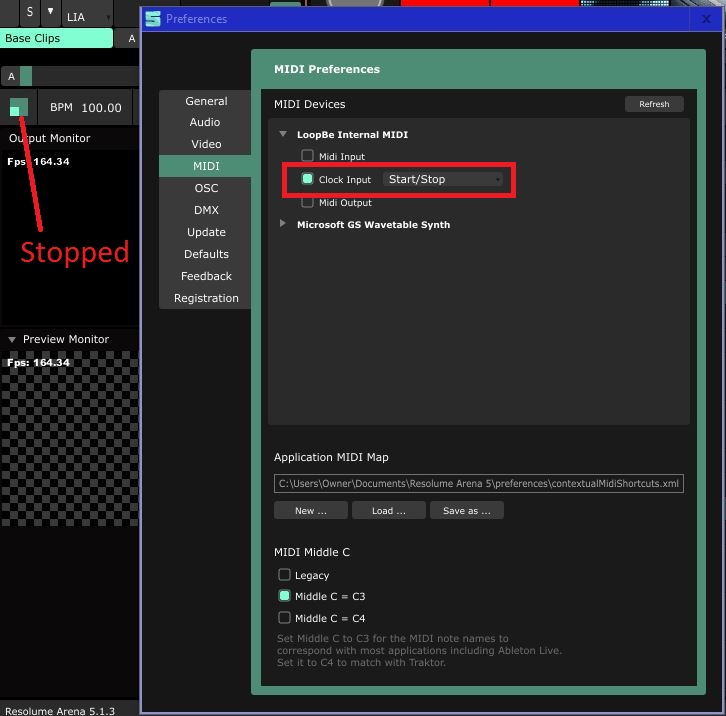Image resolution: width=726 pixels, height=716 pixels.
Task: Click the BPM beat indicator square
Action: (17, 107)
